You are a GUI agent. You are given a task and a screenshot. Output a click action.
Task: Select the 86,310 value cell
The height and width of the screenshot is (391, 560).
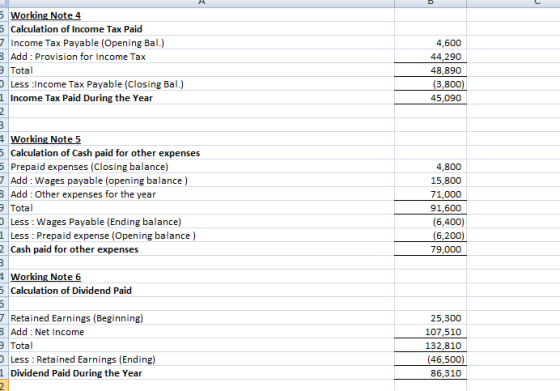[430, 373]
